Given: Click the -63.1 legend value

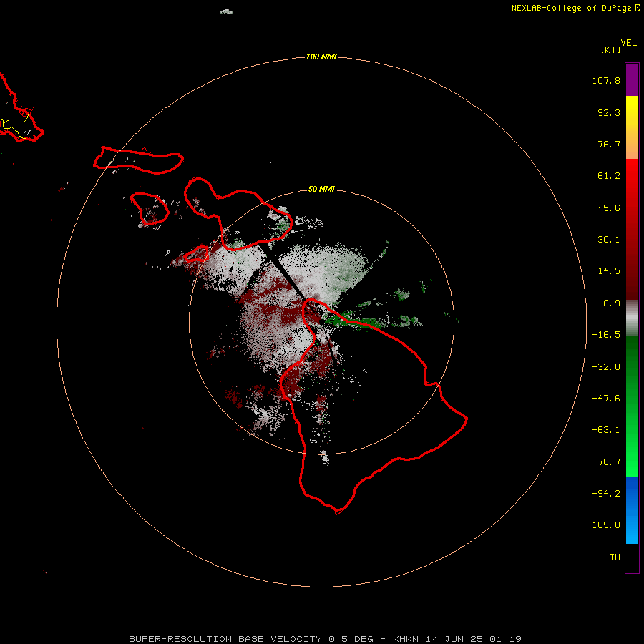Looking at the screenshot, I should tap(606, 430).
